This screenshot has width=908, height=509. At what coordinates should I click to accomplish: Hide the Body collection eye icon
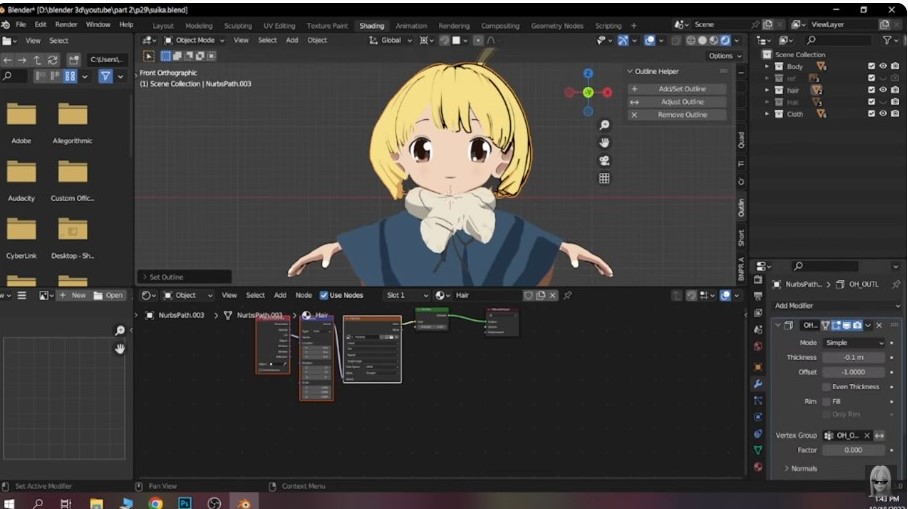coord(883,67)
